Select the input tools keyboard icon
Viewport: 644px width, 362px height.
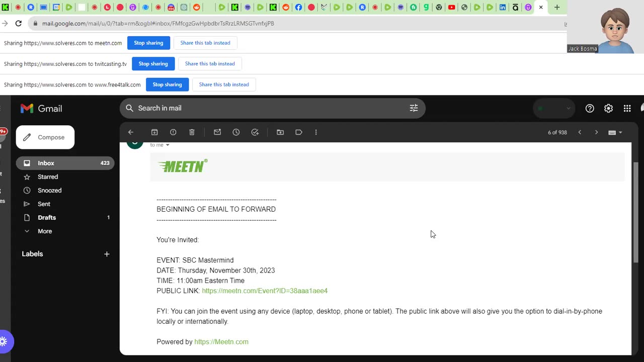click(612, 132)
